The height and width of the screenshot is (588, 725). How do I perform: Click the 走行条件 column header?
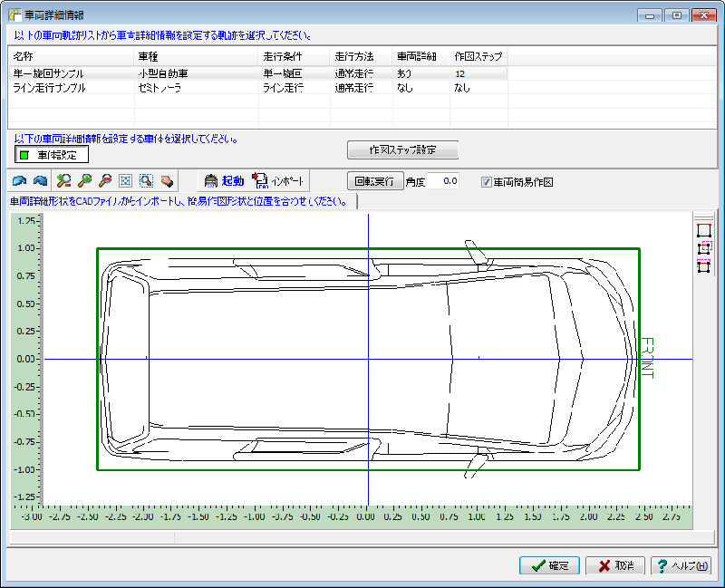click(x=294, y=56)
